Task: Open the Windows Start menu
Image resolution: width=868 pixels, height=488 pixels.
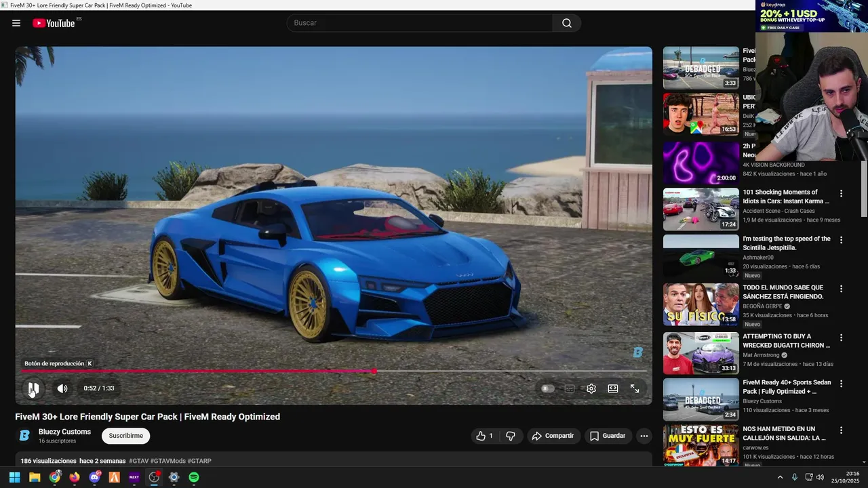Action: tap(14, 477)
